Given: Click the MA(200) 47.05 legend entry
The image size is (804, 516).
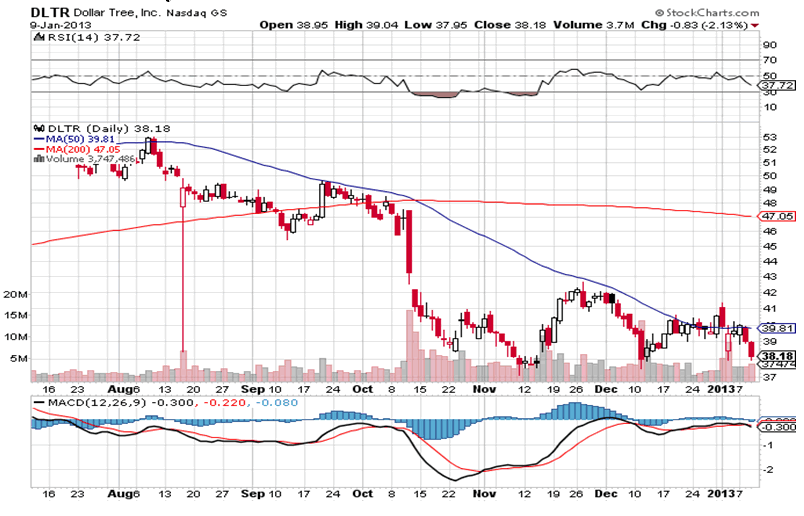Looking at the screenshot, I should [83, 149].
